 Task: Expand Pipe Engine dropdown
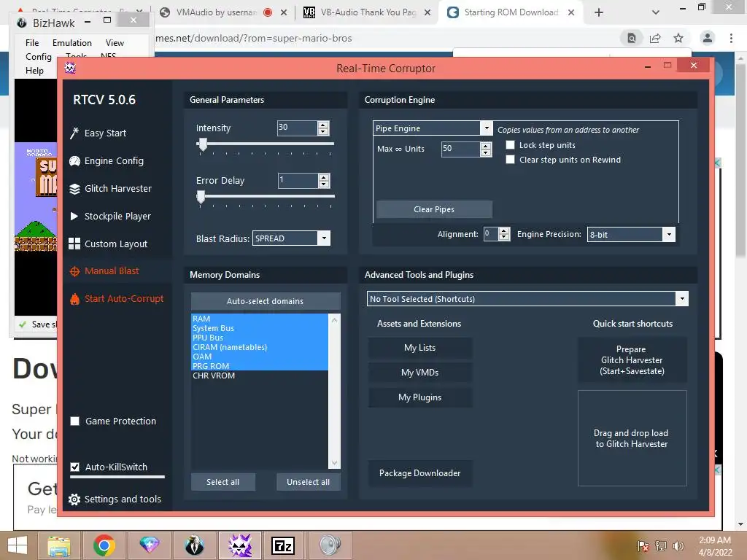click(x=486, y=128)
